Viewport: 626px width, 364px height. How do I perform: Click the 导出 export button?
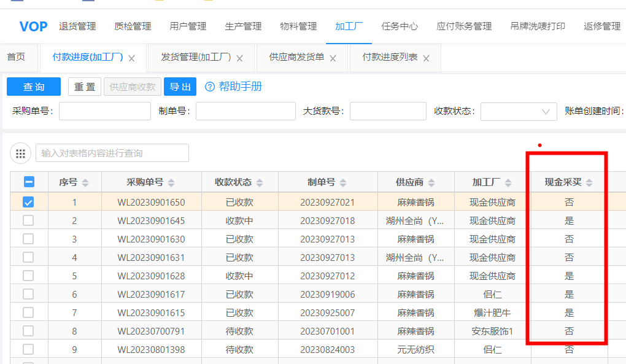pos(180,87)
